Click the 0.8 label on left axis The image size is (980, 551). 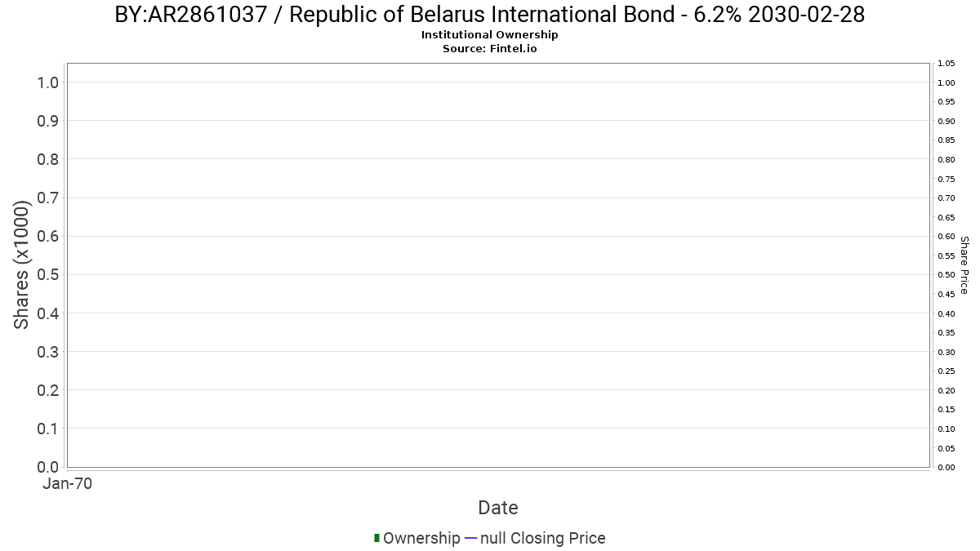tap(48, 159)
